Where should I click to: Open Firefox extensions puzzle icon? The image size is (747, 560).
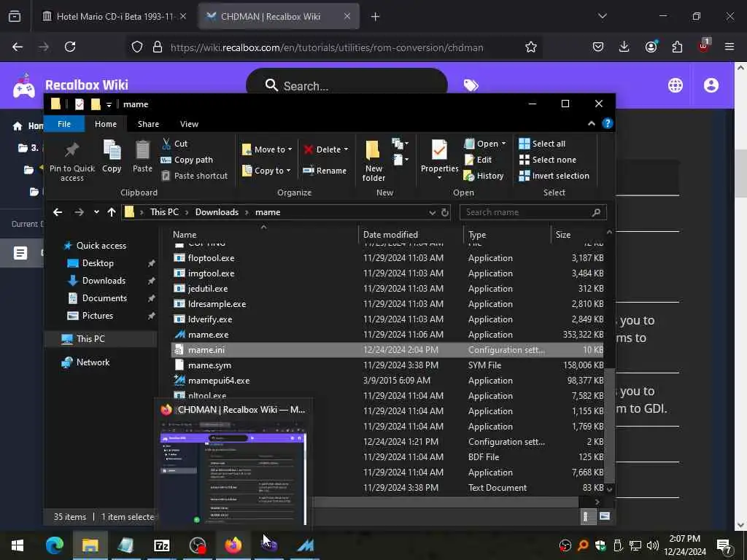(677, 47)
